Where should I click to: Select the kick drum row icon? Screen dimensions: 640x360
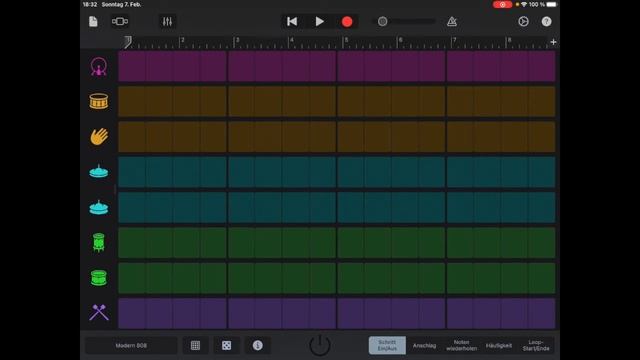click(x=99, y=67)
